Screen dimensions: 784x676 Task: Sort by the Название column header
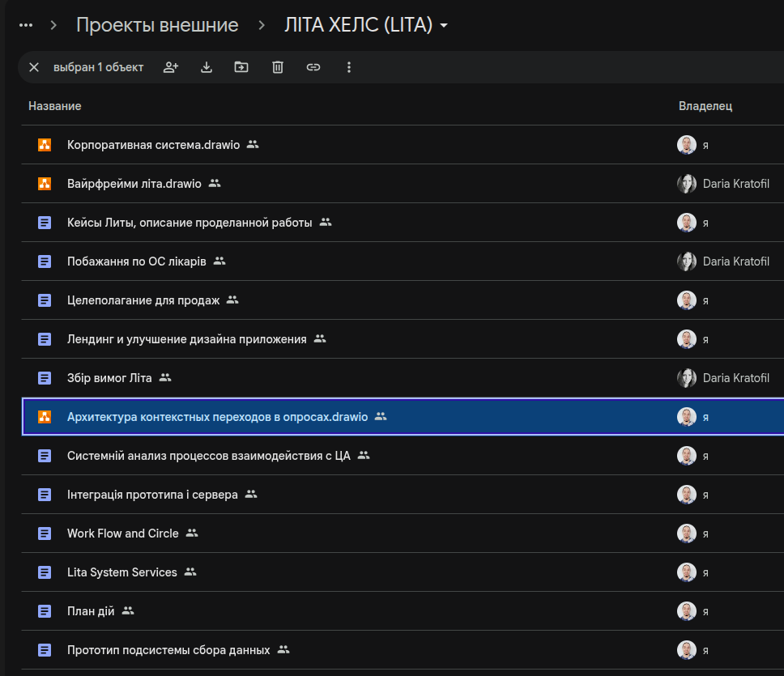(55, 106)
